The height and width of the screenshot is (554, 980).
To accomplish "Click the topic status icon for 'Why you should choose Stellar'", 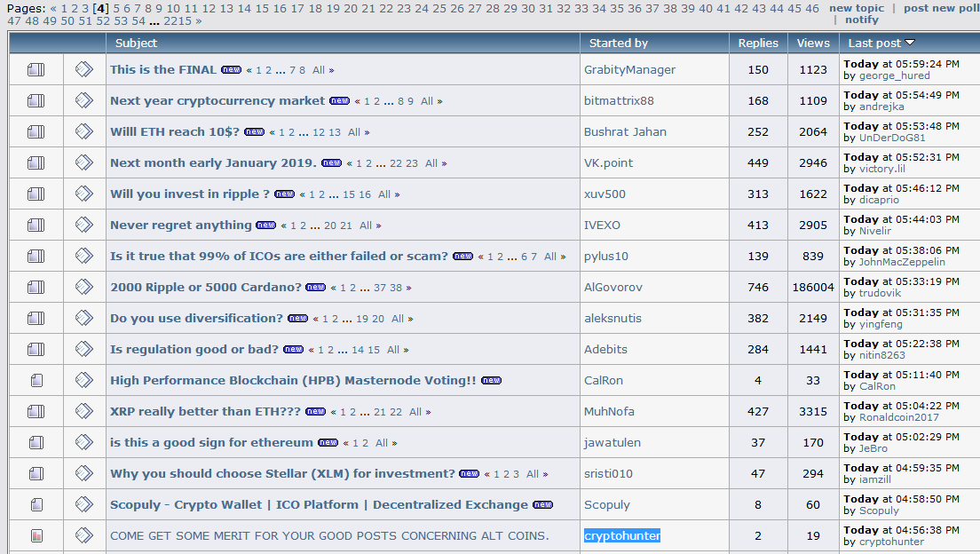I will coord(36,473).
